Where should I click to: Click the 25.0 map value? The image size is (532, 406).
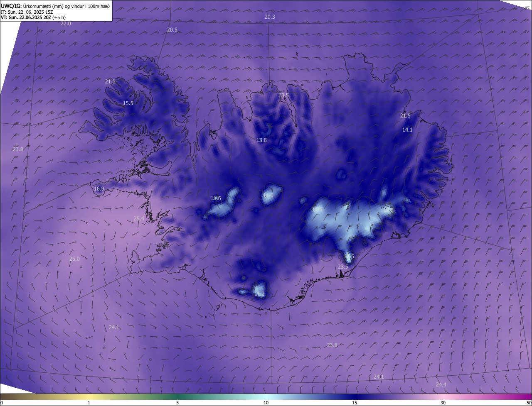(x=74, y=259)
